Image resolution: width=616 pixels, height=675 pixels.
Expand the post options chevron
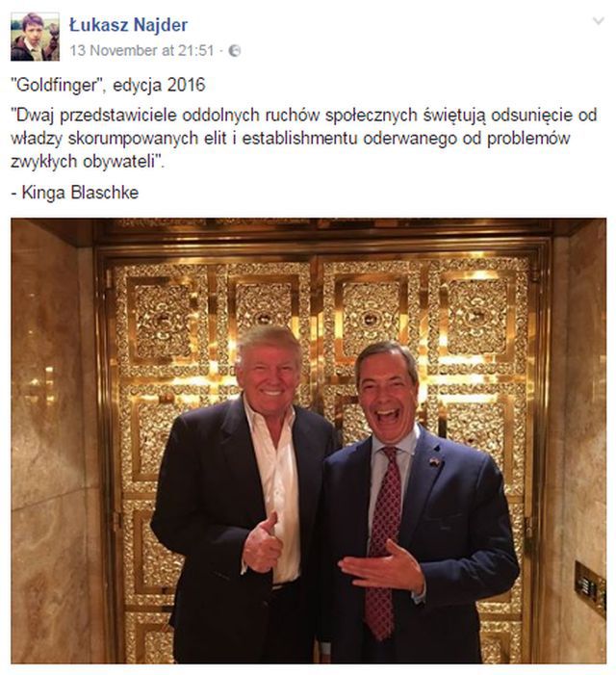click(x=599, y=20)
